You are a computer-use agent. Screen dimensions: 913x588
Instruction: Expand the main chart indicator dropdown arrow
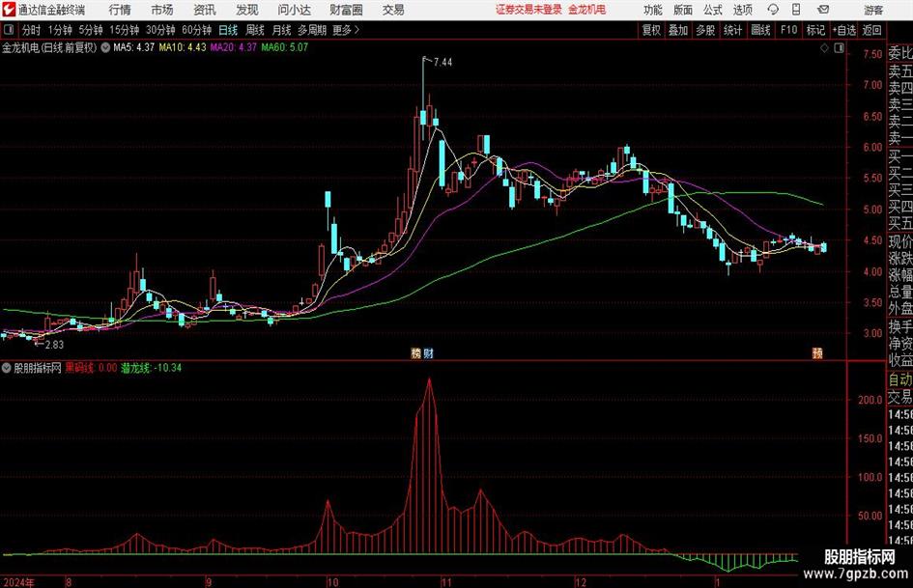click(x=105, y=47)
